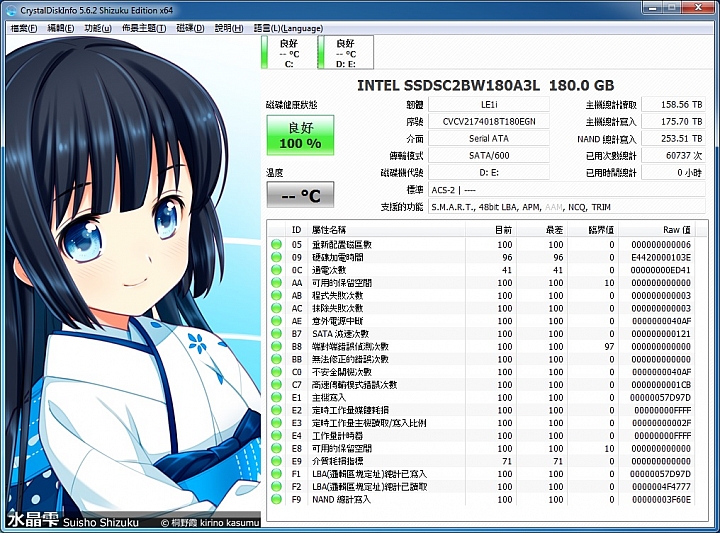
Task: Click status circle for ID E2 row
Action: point(276,410)
